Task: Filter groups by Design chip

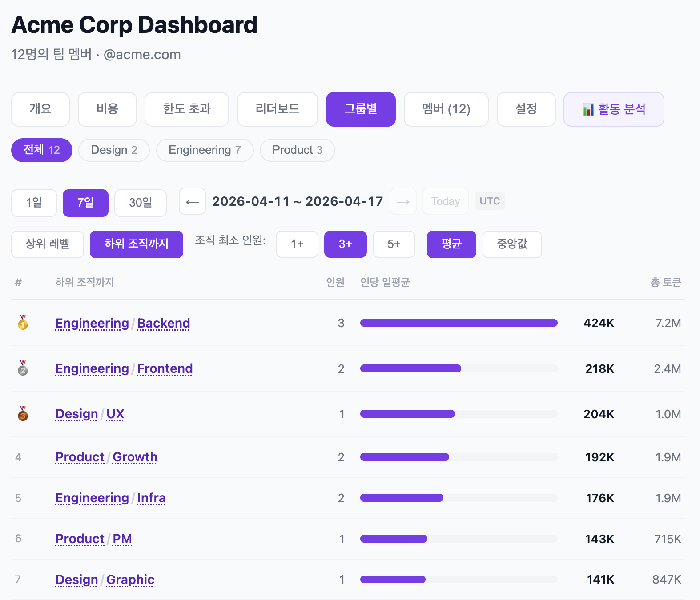Action: (x=114, y=150)
